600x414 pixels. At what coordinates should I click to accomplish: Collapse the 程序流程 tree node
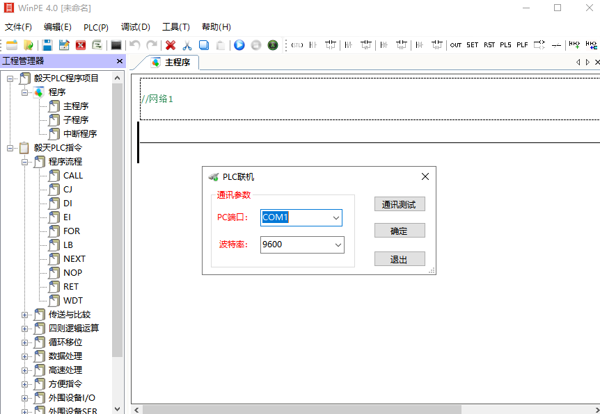[x=25, y=161]
